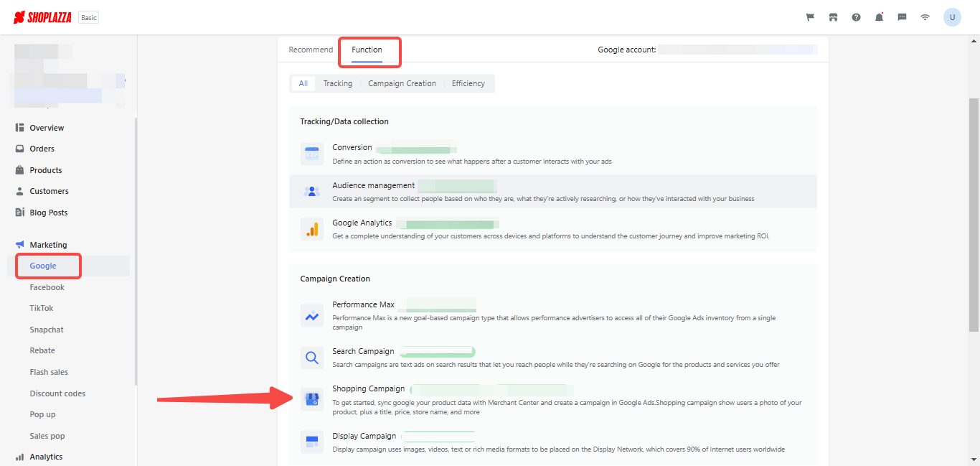Click the 'Tracking/Data collection' heading

tap(344, 121)
